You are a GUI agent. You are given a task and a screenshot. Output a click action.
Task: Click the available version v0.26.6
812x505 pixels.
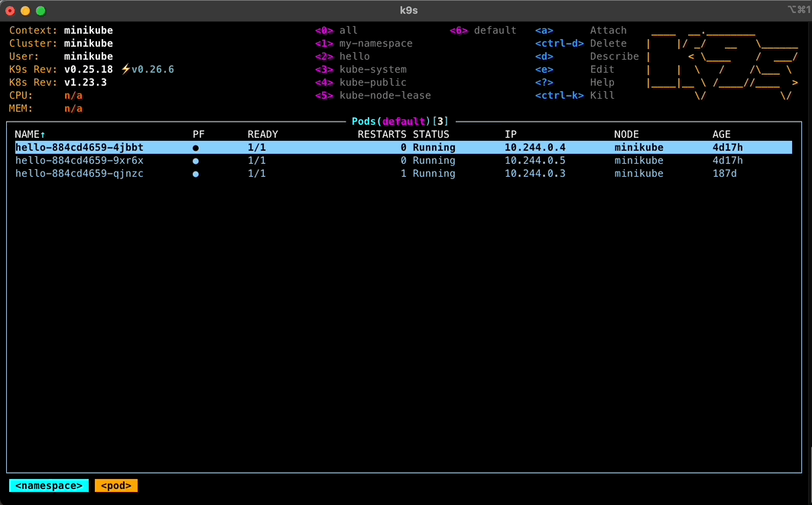click(x=153, y=70)
